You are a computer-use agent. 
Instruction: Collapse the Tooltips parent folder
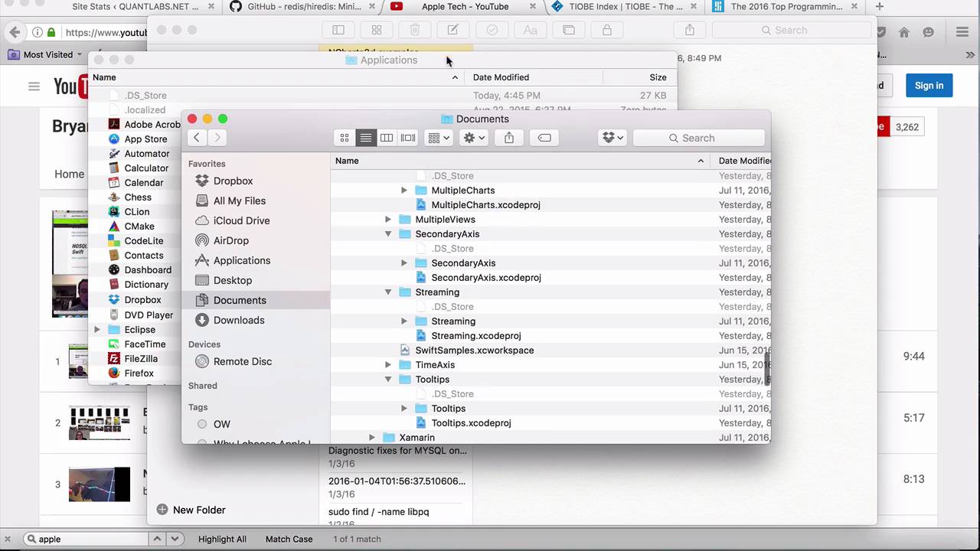pyautogui.click(x=387, y=380)
